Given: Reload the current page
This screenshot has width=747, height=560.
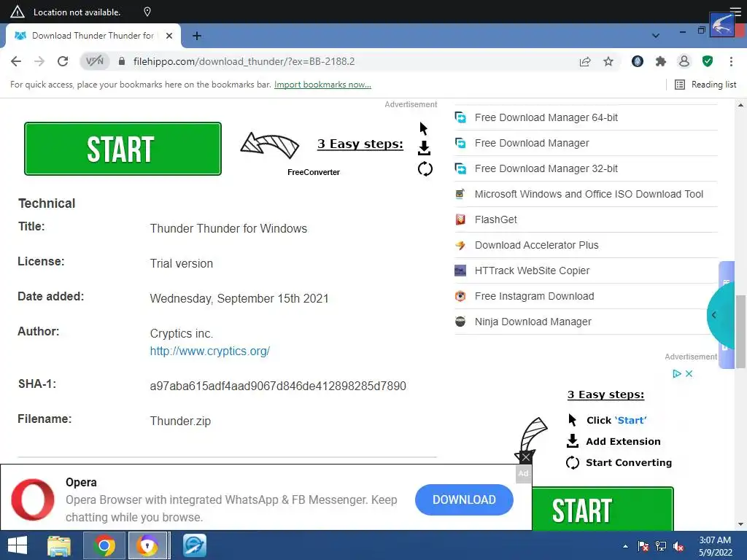Looking at the screenshot, I should pos(63,61).
